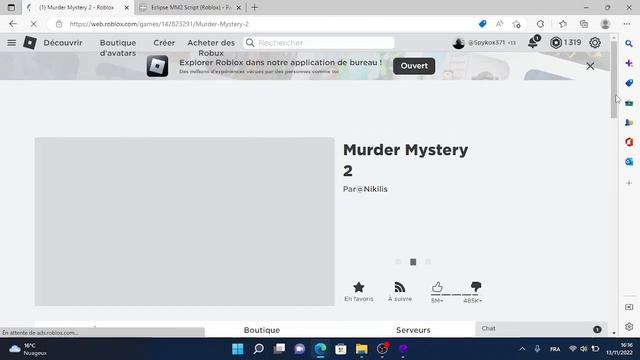Viewport: 640px width, 360px height.
Task: Open File Explorer from the taskbar
Action: (362, 349)
